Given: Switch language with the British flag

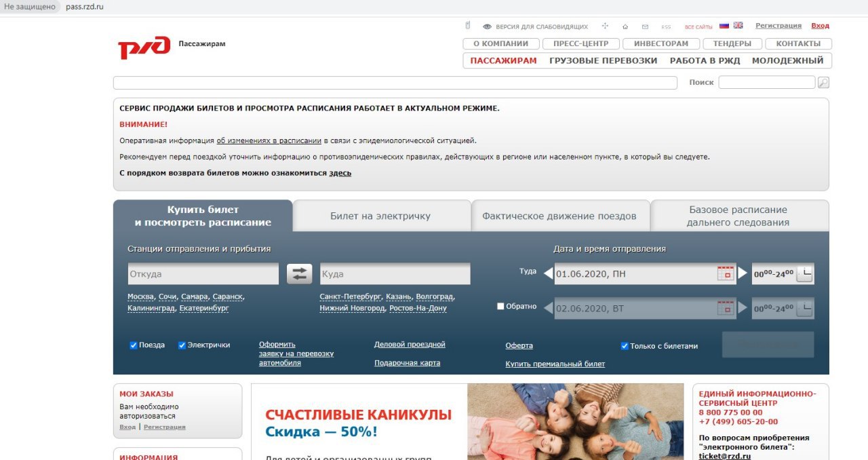Looking at the screenshot, I should (x=738, y=26).
